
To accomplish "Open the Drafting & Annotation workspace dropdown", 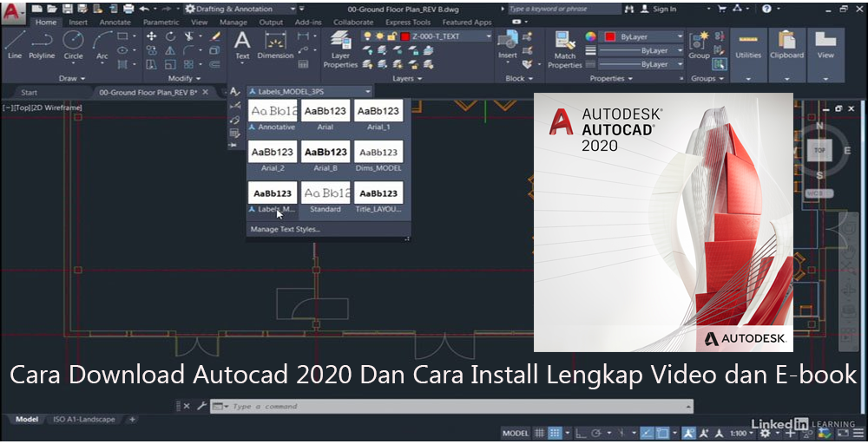I will (241, 9).
